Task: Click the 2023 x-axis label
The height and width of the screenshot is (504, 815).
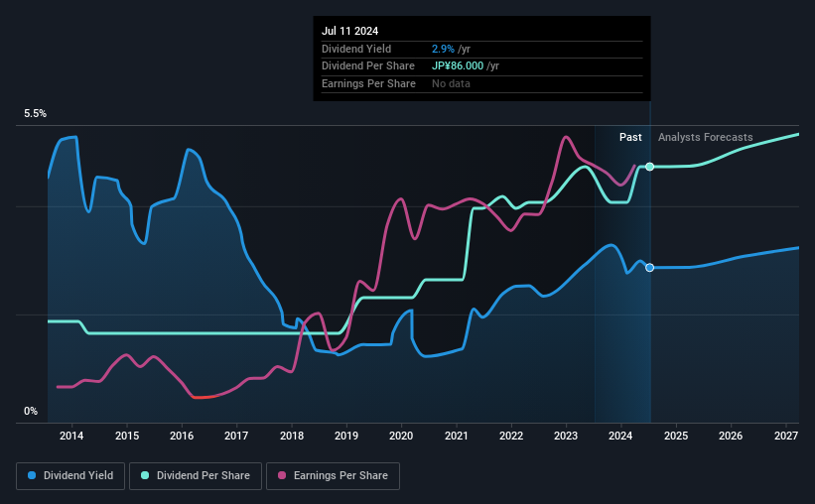Action: 566,436
